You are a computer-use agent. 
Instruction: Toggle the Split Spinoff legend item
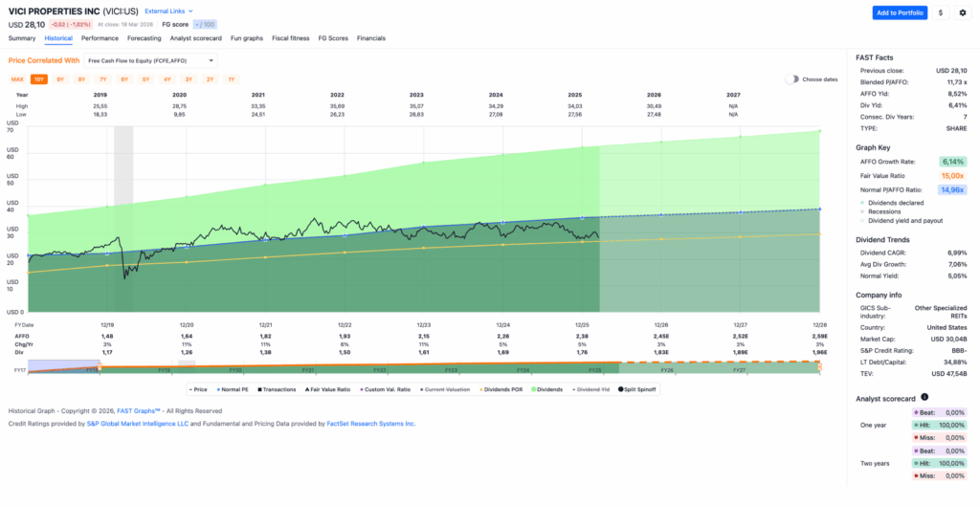click(638, 389)
